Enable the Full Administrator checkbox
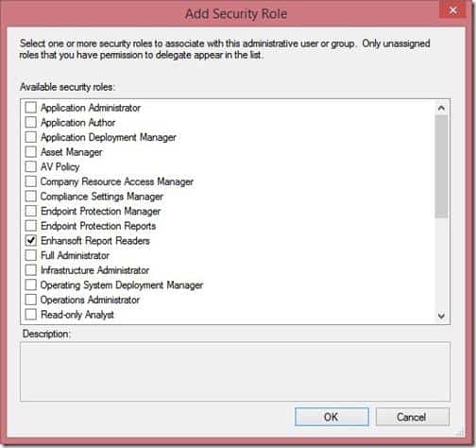The image size is (476, 448). [31, 255]
